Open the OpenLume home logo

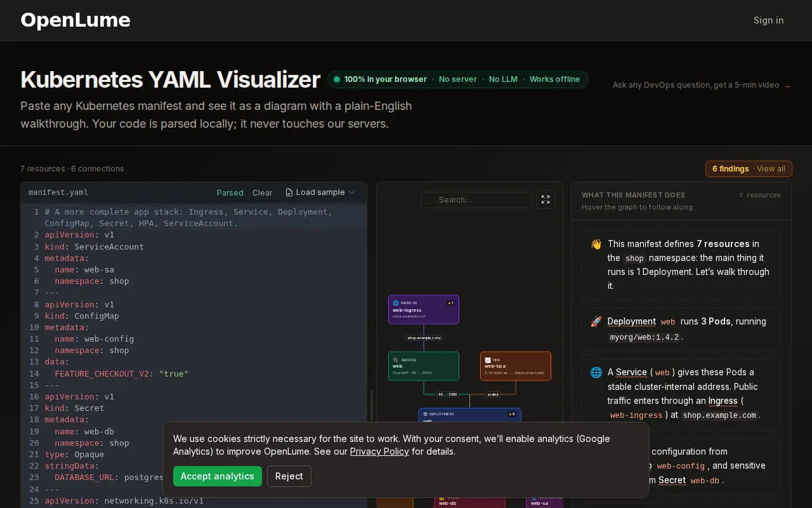point(75,20)
